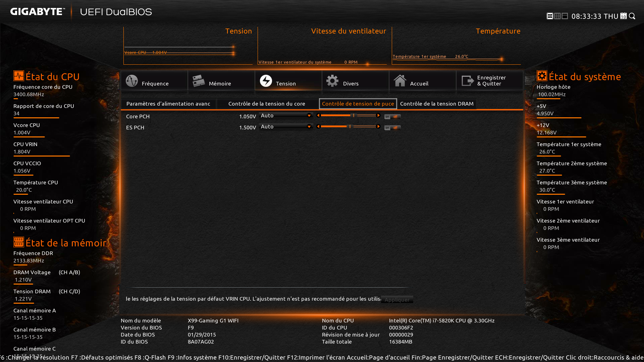644x362 pixels.
Task: Click the F7 Défauts optimisés shortcut hint
Action: (x=102, y=357)
